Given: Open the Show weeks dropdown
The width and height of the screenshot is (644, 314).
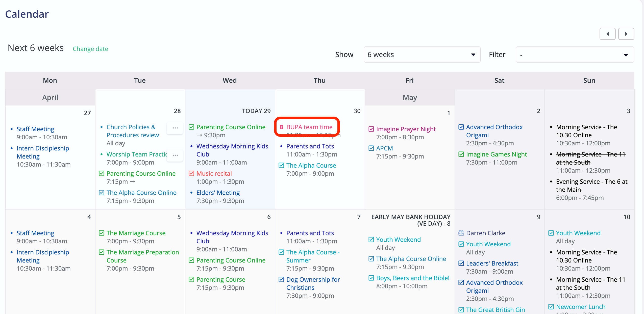Looking at the screenshot, I should [422, 55].
